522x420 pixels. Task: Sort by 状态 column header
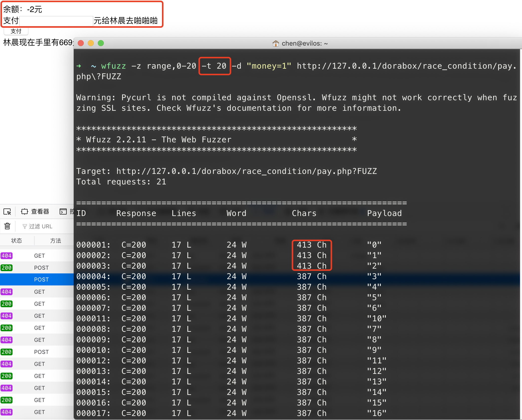coord(17,241)
